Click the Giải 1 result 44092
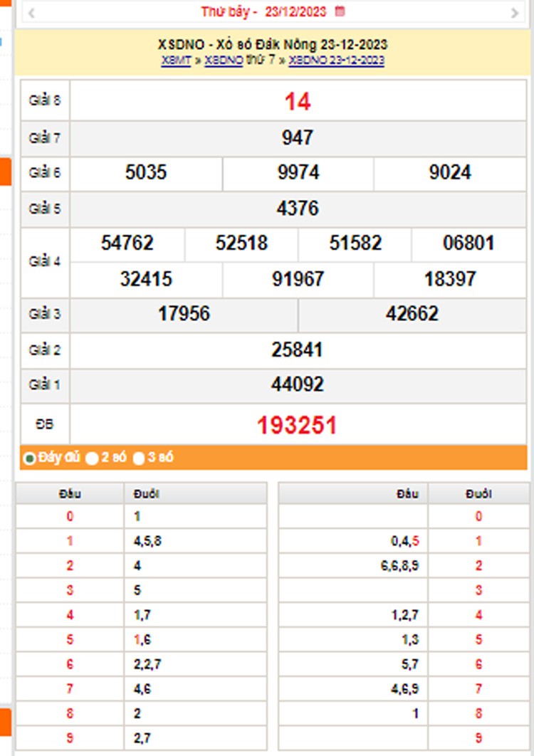 (298, 385)
